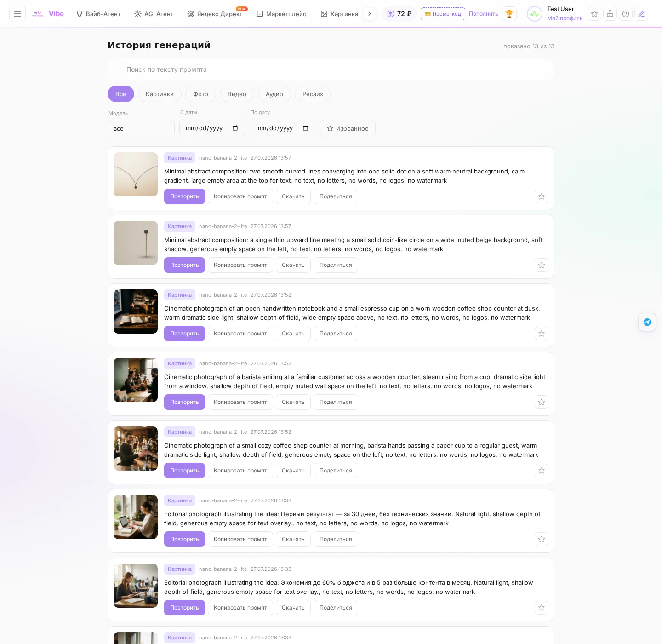This screenshot has width=662, height=644.
Task: Click the robot icon in header
Action: point(610,14)
